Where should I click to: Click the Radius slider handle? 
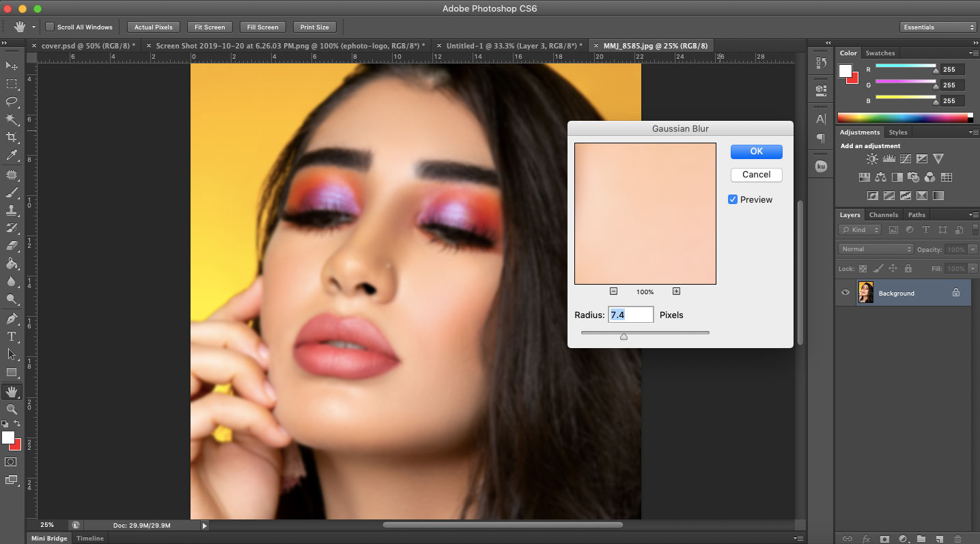click(x=624, y=336)
